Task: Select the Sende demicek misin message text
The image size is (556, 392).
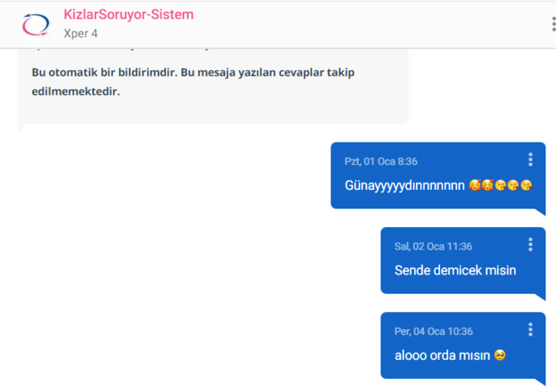Action: 455,270
